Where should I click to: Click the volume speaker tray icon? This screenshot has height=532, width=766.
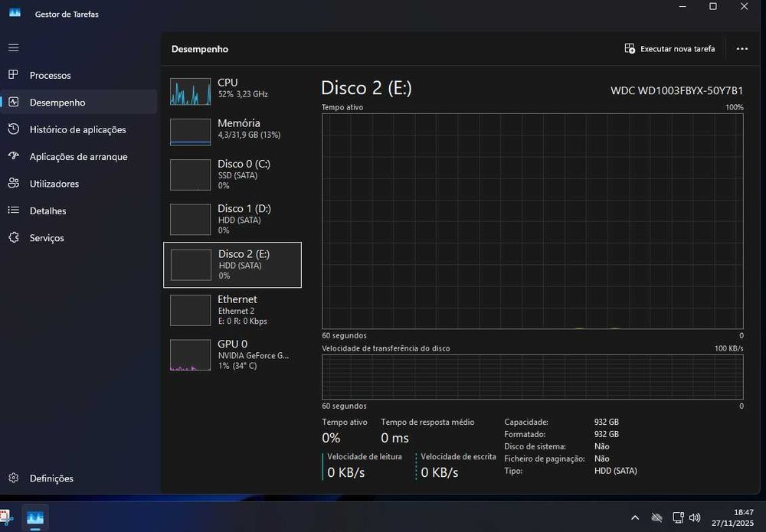(695, 518)
